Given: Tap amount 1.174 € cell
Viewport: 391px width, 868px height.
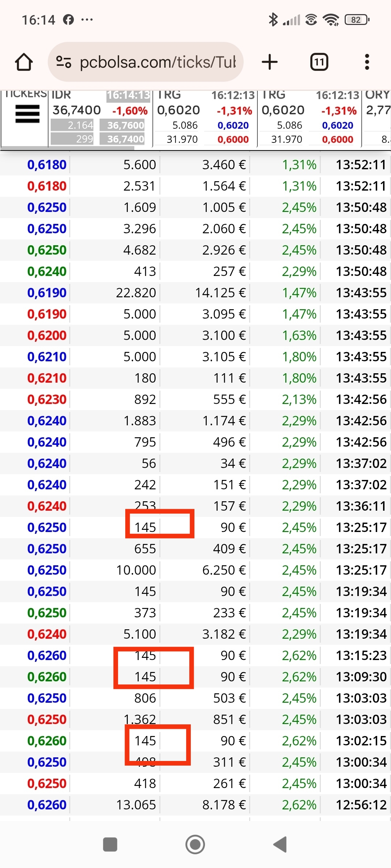Looking at the screenshot, I should click(224, 421).
